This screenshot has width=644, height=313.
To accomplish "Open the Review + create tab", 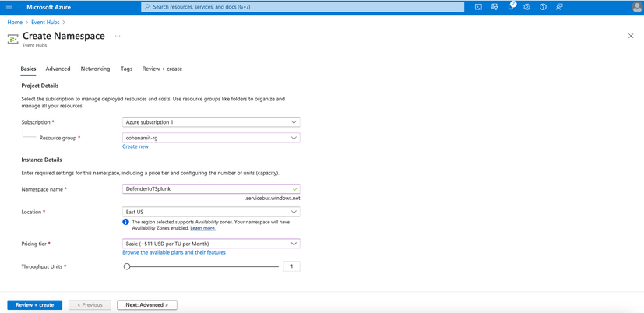I will point(162,69).
